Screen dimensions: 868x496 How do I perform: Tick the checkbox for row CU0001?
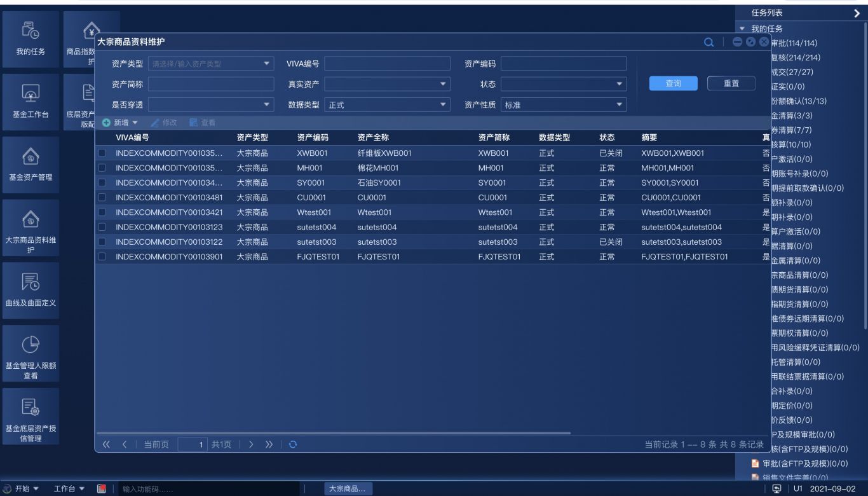coord(102,198)
